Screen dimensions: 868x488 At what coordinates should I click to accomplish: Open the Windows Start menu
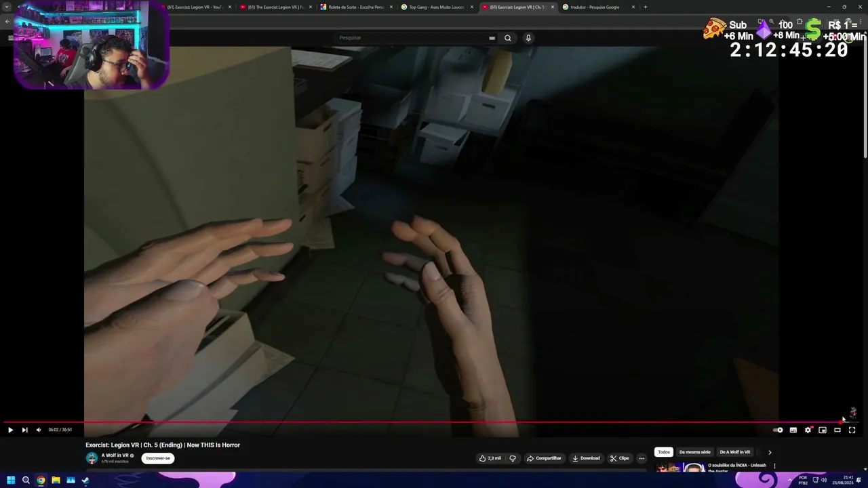click(11, 480)
